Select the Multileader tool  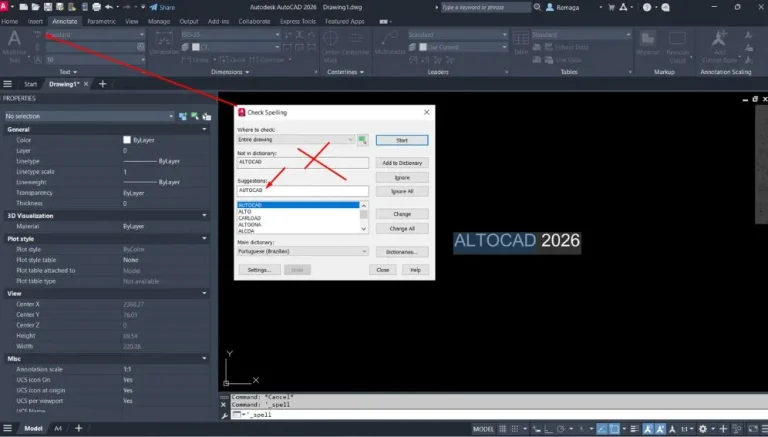pyautogui.click(x=390, y=43)
